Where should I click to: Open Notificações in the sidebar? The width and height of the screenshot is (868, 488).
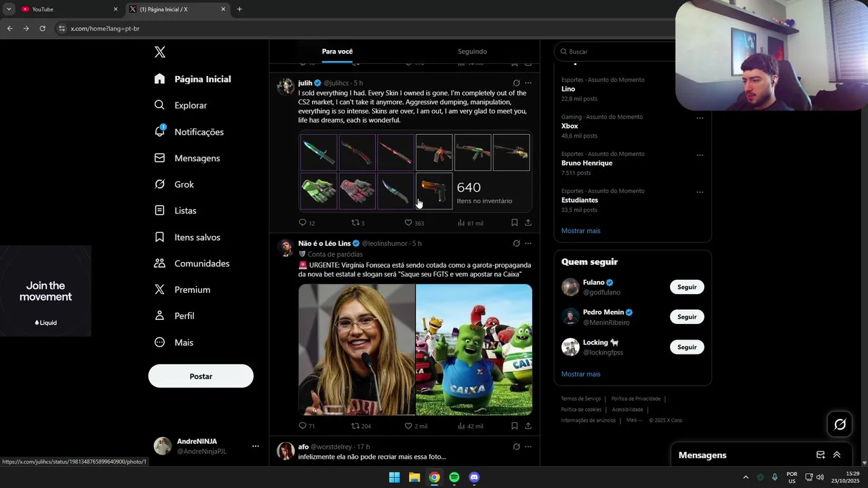pyautogui.click(x=189, y=131)
